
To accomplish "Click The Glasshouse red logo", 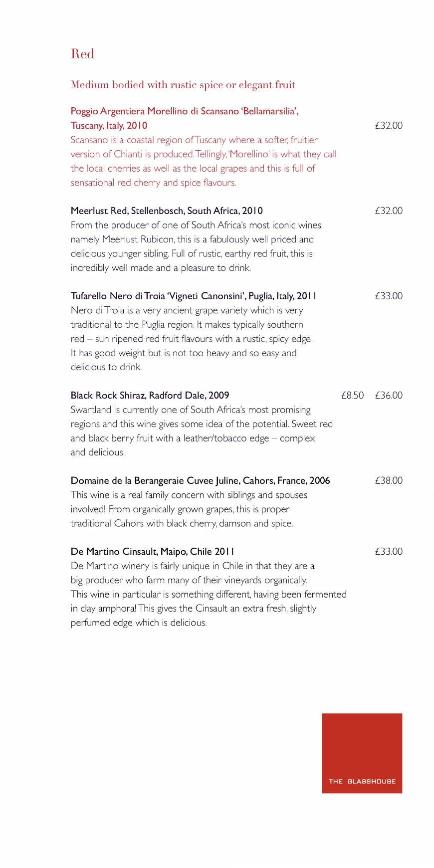I will point(362,753).
